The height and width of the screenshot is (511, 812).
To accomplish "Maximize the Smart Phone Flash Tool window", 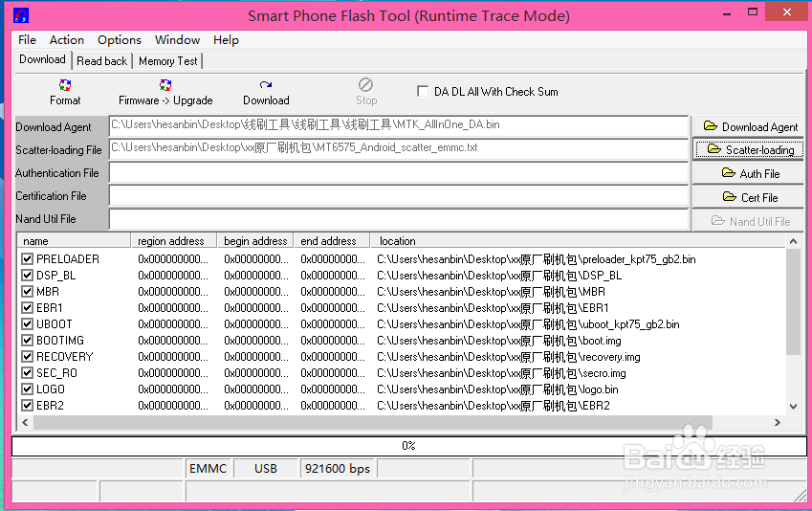I will pyautogui.click(x=753, y=11).
